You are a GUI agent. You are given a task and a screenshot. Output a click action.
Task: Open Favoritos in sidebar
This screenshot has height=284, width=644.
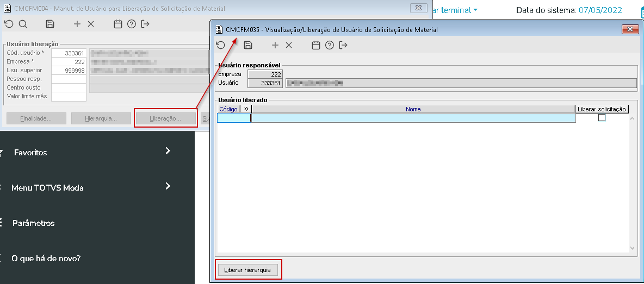click(30, 153)
